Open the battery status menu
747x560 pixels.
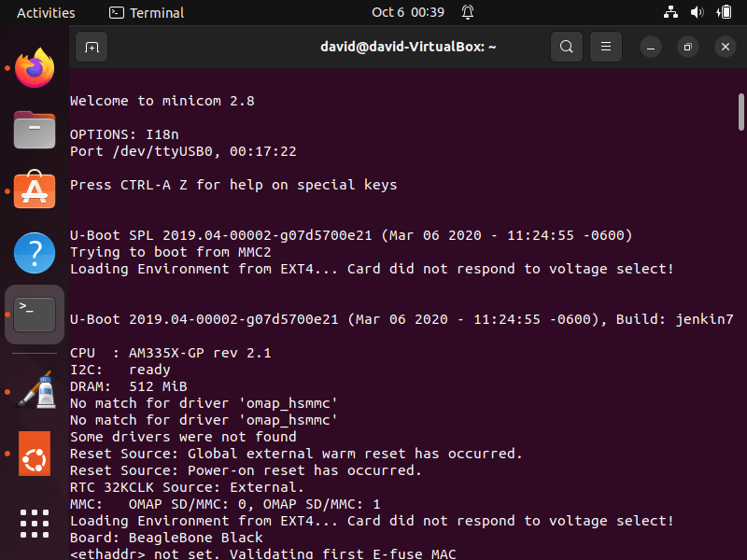(x=726, y=13)
